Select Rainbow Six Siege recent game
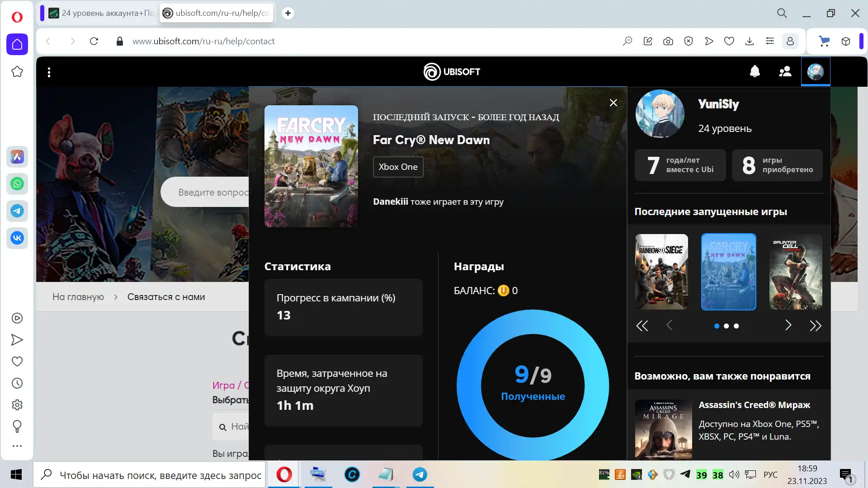 661,272
